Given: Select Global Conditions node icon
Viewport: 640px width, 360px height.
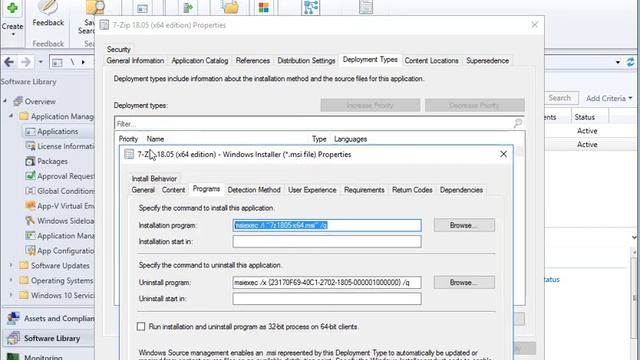Looking at the screenshot, I should (30, 191).
